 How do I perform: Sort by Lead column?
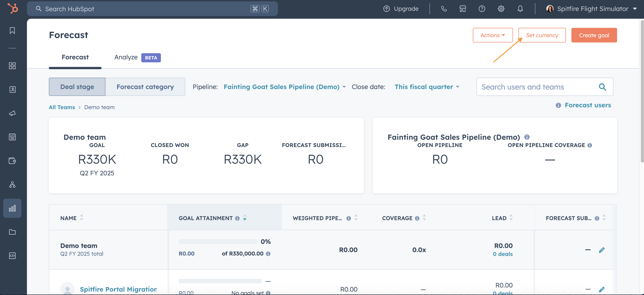pos(511,218)
